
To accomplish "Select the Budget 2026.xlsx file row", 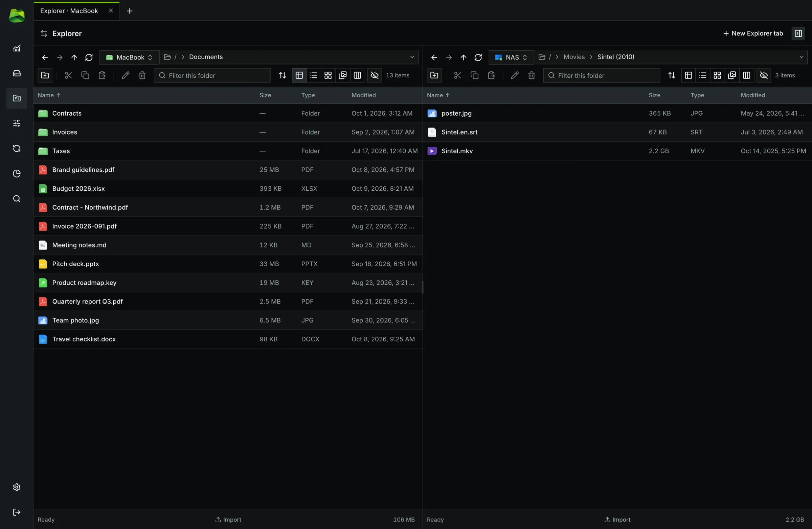I will tap(228, 189).
